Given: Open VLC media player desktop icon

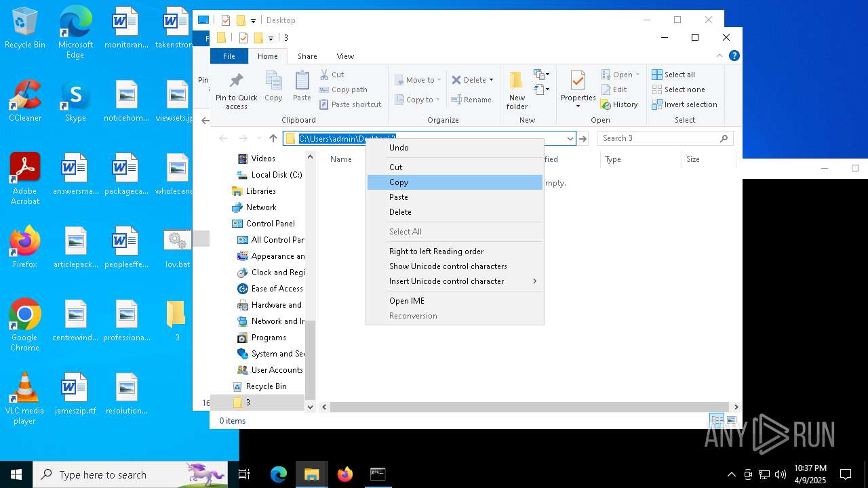Looking at the screenshot, I should (25, 399).
